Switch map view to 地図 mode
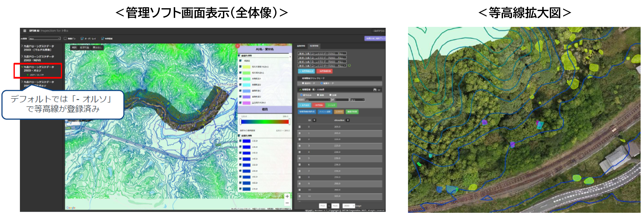Screen dimensions: 644x213 coord(74,48)
